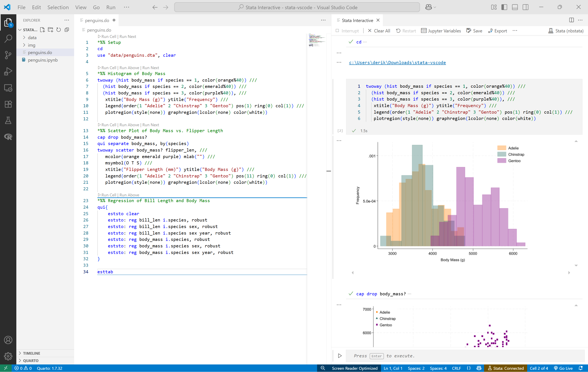
Task: Open the View menu
Action: [81, 7]
